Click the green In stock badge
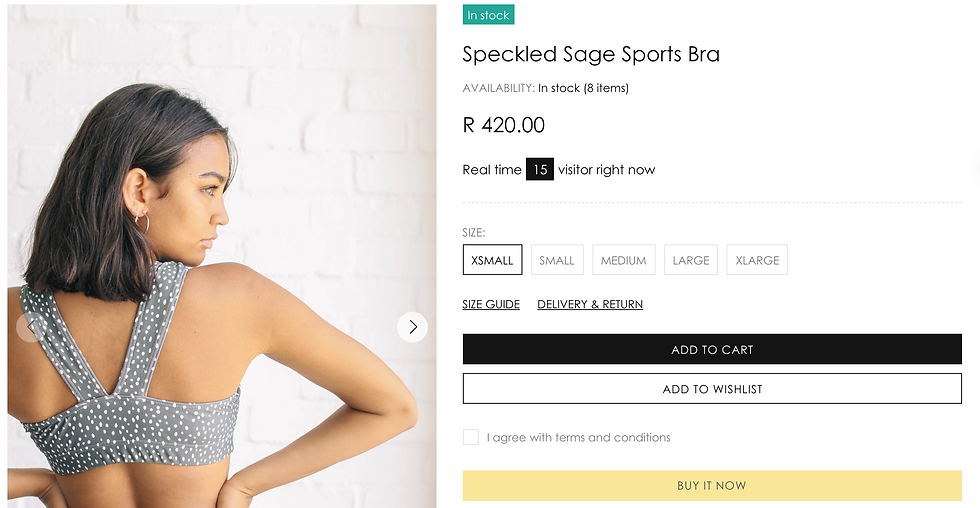980x508 pixels. click(488, 15)
